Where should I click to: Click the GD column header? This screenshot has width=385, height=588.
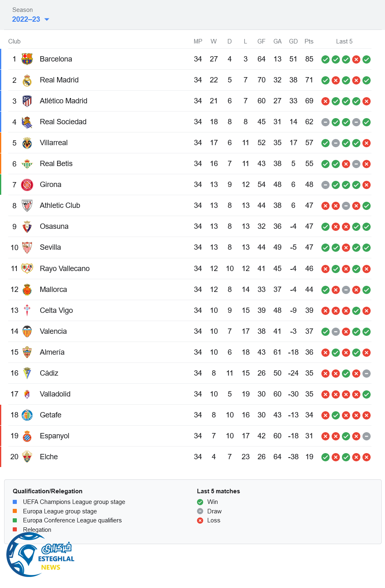(x=293, y=41)
